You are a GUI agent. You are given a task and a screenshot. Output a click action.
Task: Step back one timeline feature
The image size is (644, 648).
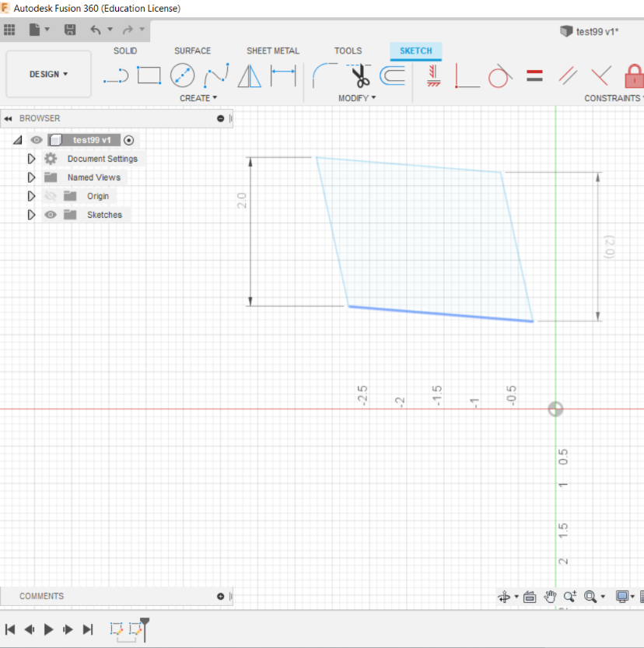point(29,629)
